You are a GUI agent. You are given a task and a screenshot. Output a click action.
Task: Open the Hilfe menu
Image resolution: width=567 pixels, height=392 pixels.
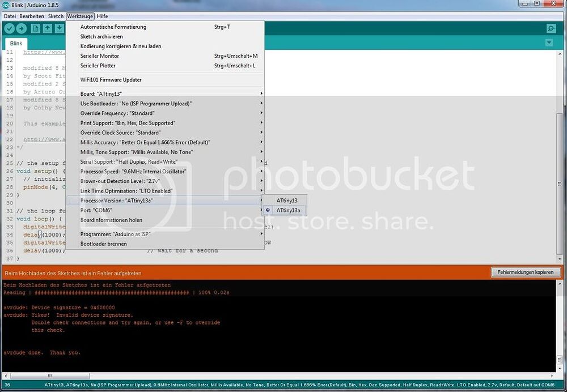(x=101, y=16)
